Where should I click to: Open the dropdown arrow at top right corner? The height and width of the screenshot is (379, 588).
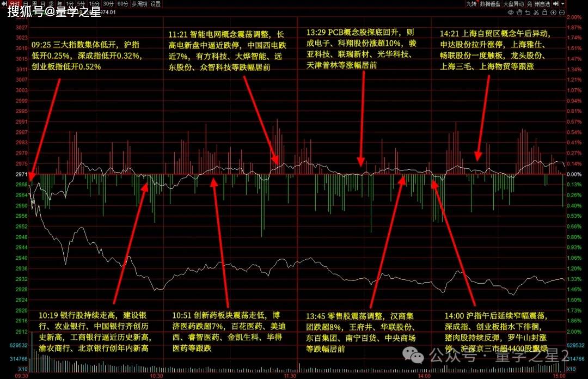[x=562, y=4]
